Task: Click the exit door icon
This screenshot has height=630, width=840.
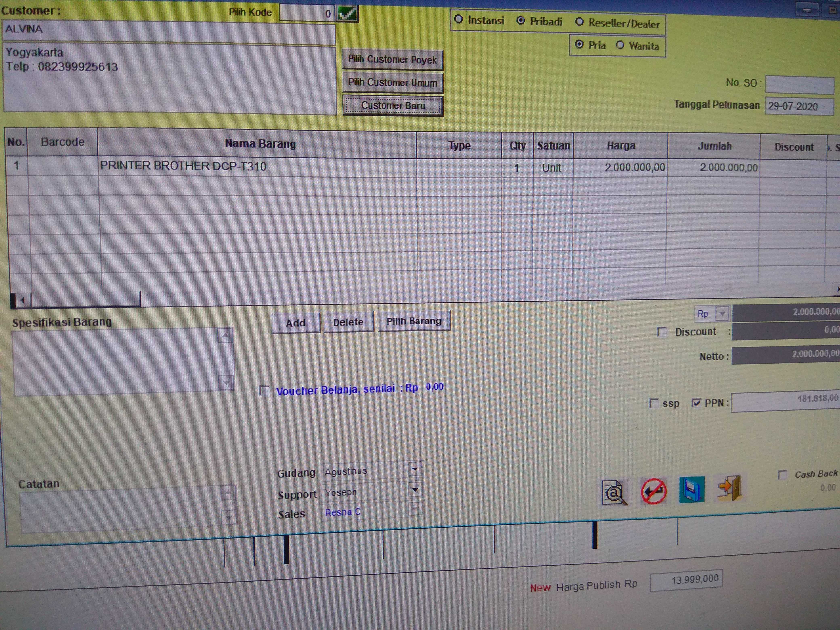Action: (x=730, y=488)
